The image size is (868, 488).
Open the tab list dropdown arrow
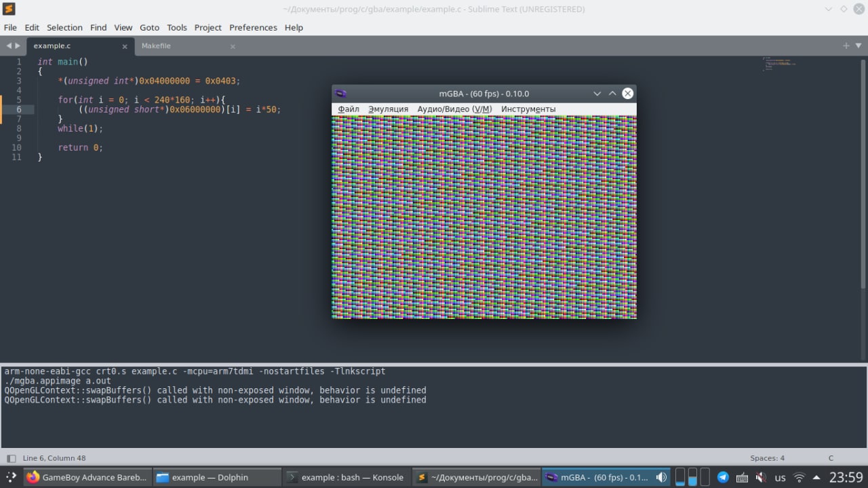858,45
